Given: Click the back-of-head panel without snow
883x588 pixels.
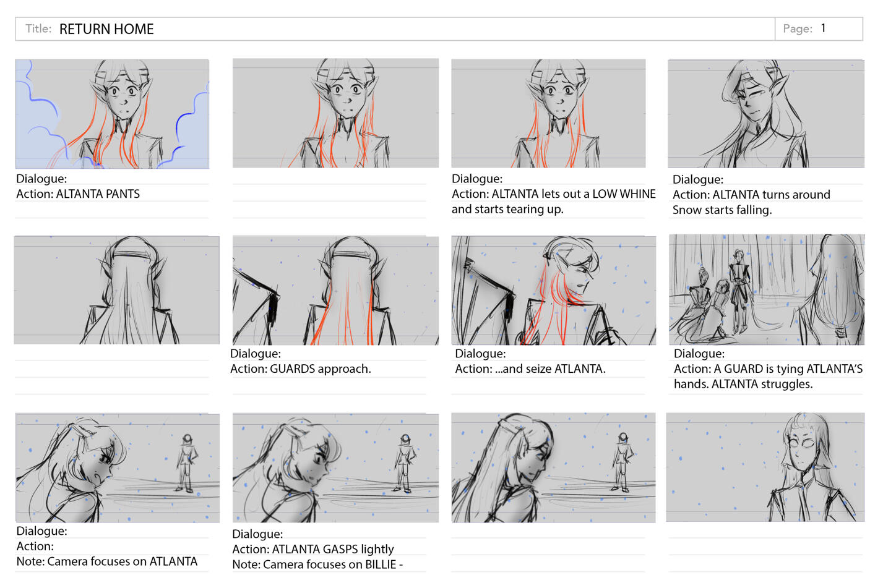Looking at the screenshot, I should (x=117, y=290).
